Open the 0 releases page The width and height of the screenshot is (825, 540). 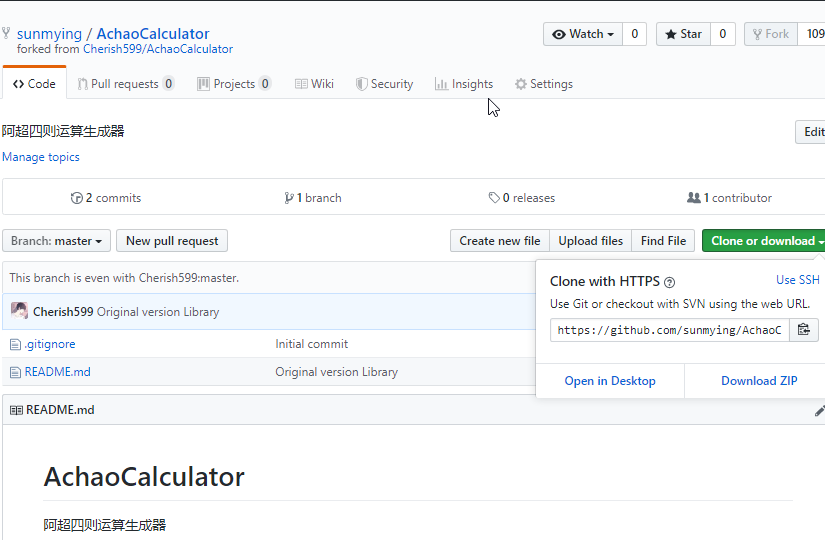(521, 198)
